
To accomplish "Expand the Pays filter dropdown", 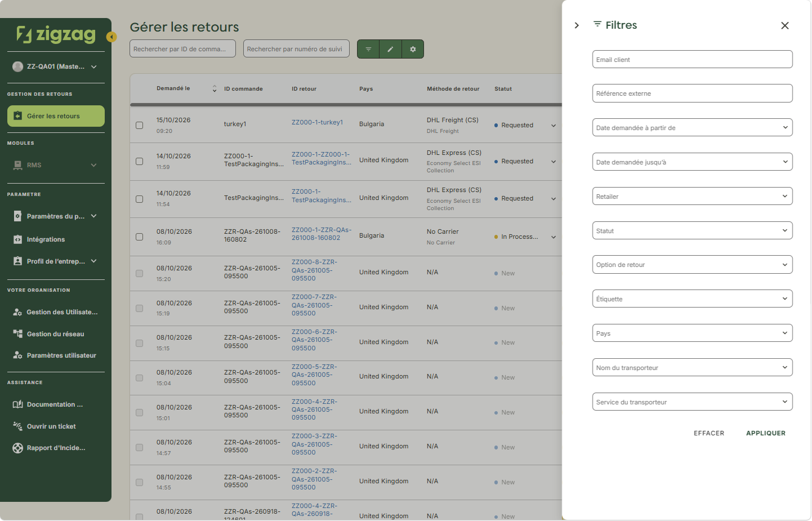I will click(692, 333).
